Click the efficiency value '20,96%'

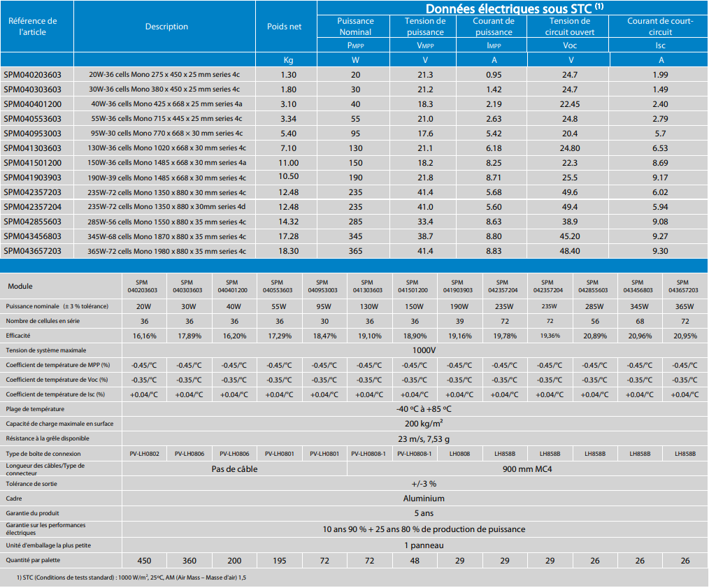click(640, 336)
